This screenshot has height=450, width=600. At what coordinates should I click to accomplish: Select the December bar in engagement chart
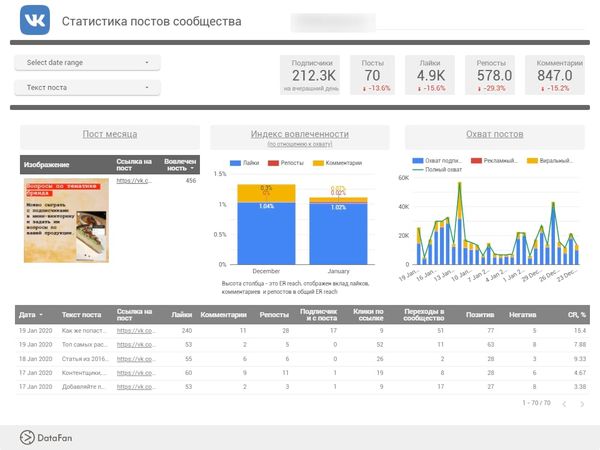tap(266, 225)
